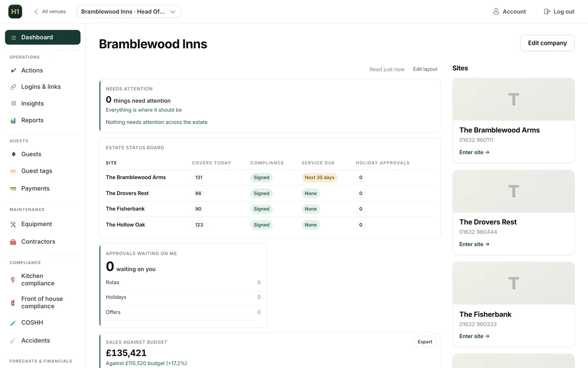
Task: Click the Edit layout link
Action: click(x=425, y=69)
